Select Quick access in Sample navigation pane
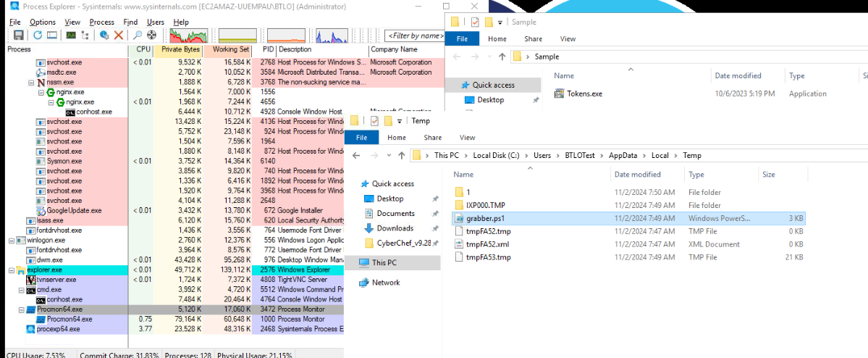Viewport: 868px width, 358px height. 494,85
